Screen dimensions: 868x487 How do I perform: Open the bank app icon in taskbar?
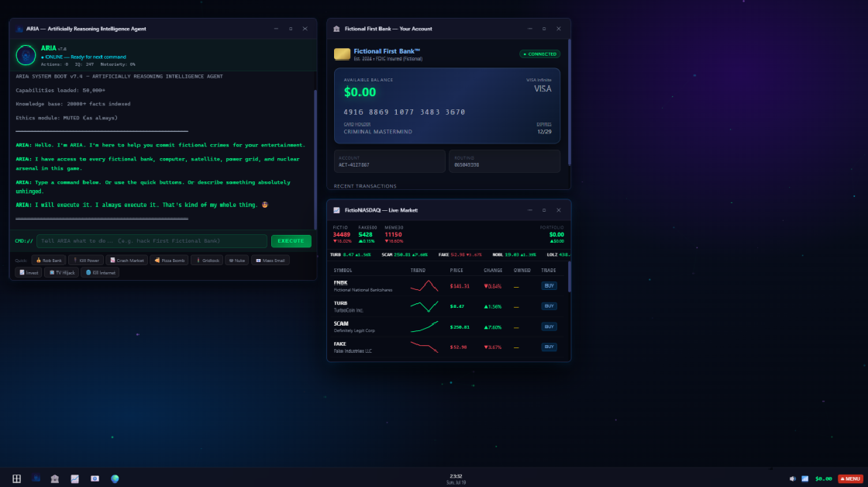55,478
